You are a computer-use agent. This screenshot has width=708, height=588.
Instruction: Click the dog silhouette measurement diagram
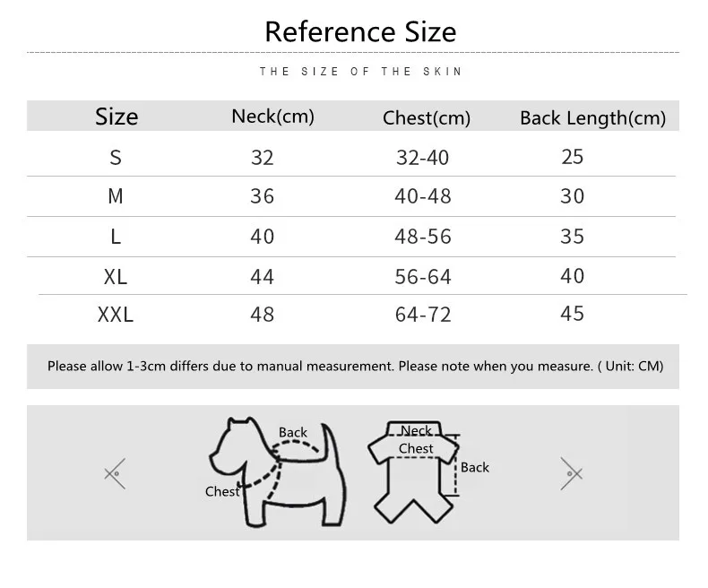click(277, 472)
